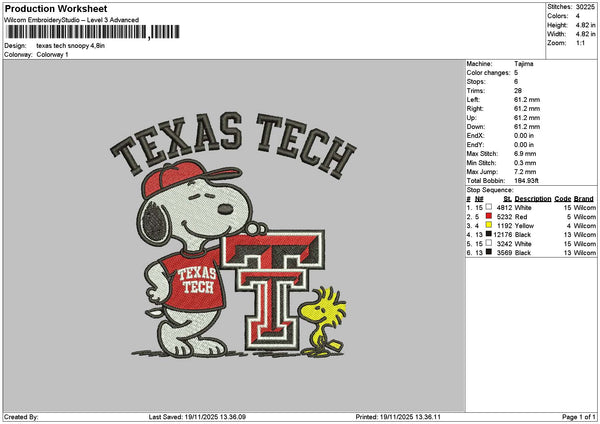Click the Colors count value 4

(578, 16)
